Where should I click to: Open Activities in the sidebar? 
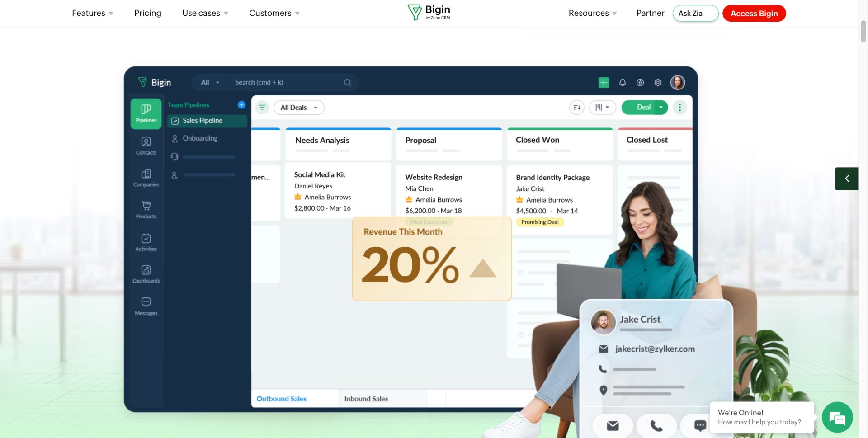tap(146, 242)
